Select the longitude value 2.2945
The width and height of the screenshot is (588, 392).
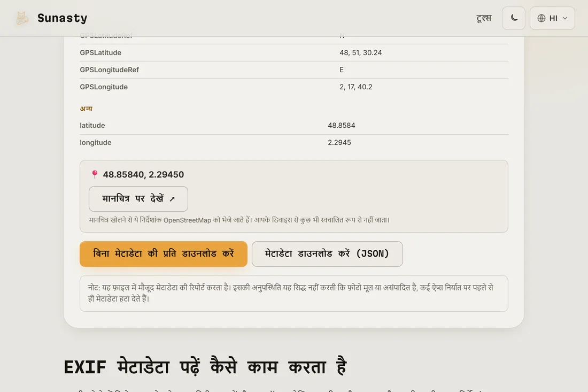(x=339, y=143)
